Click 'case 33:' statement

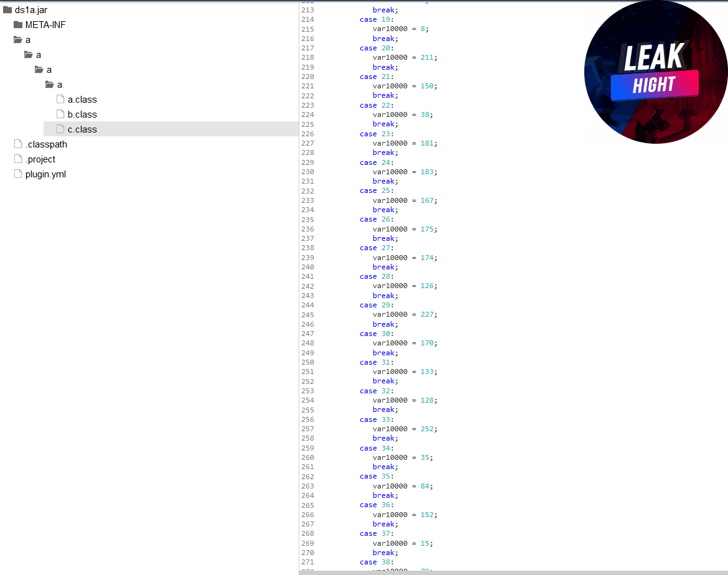pyautogui.click(x=376, y=419)
